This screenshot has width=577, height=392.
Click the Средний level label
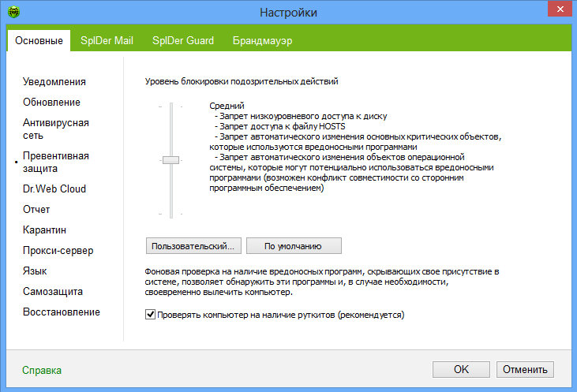227,106
